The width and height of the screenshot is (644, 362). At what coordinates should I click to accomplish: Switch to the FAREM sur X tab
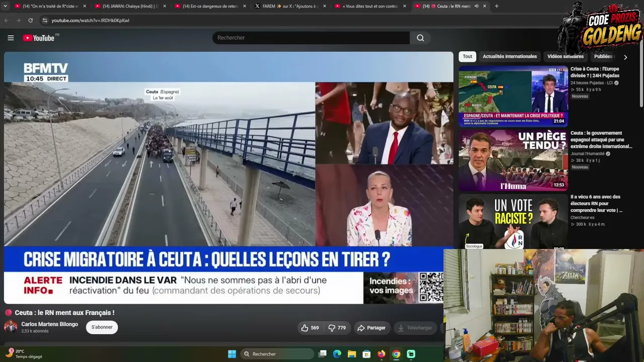tap(290, 6)
